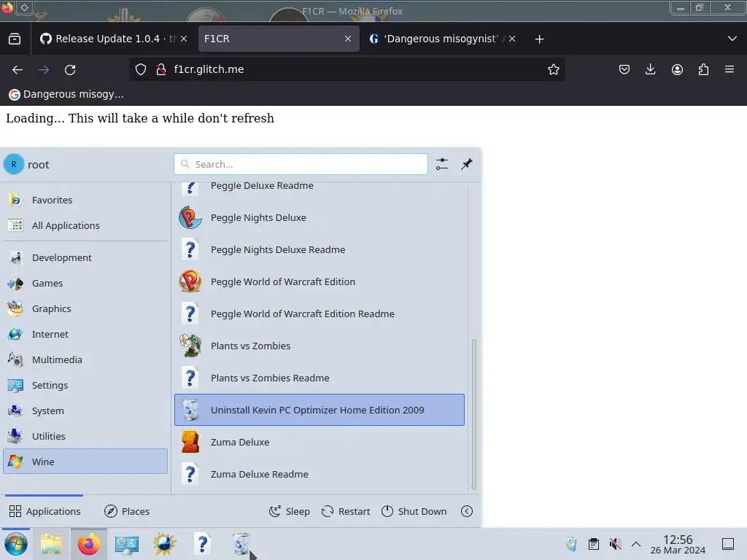Open the Graphics category
The width and height of the screenshot is (747, 560).
pyautogui.click(x=85, y=308)
